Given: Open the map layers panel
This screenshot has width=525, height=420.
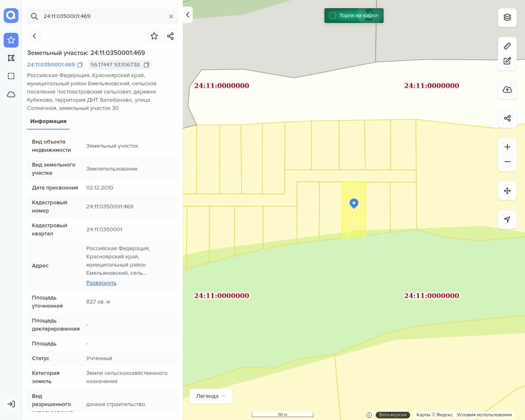Looking at the screenshot, I should pos(507,17).
